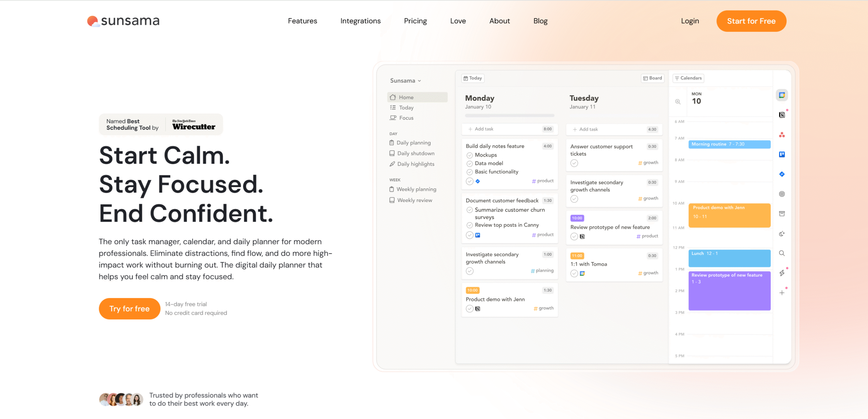Image resolution: width=868 pixels, height=419 pixels.
Task: Click the group of user avatars
Action: (121, 400)
